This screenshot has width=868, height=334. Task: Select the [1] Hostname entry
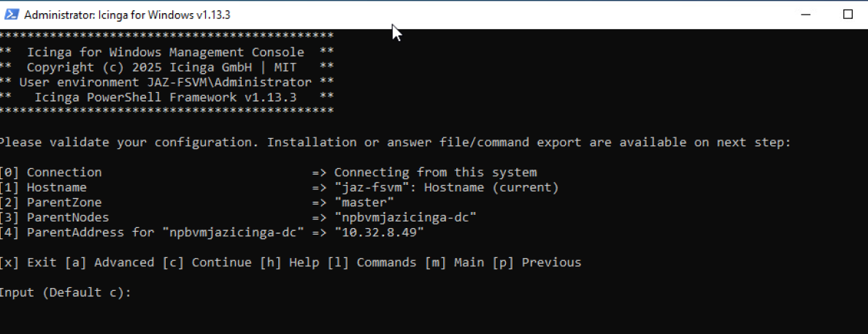pyautogui.click(x=280, y=187)
